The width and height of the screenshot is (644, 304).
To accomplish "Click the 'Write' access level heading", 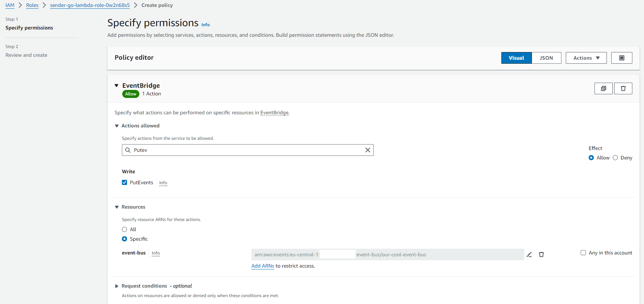I will 128,171.
